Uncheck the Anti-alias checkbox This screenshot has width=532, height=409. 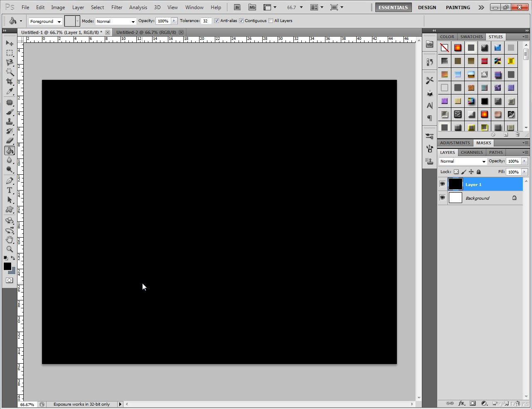pyautogui.click(x=217, y=21)
